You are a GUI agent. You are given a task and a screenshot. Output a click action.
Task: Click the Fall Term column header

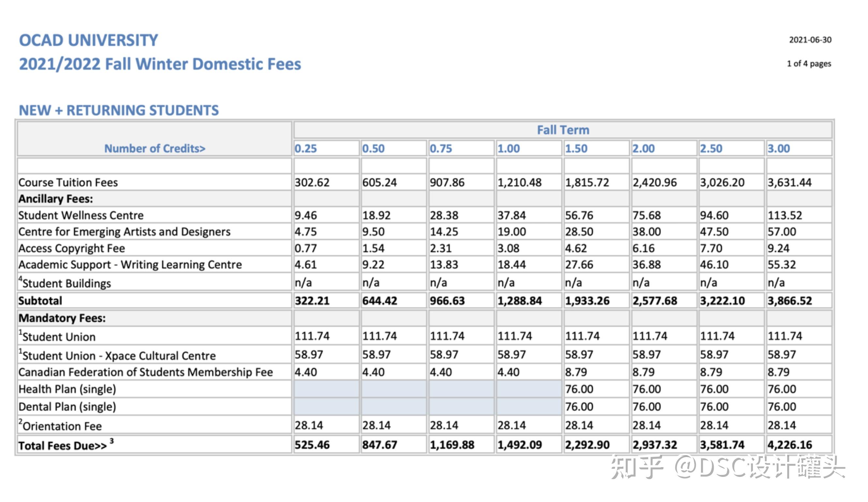tap(563, 130)
